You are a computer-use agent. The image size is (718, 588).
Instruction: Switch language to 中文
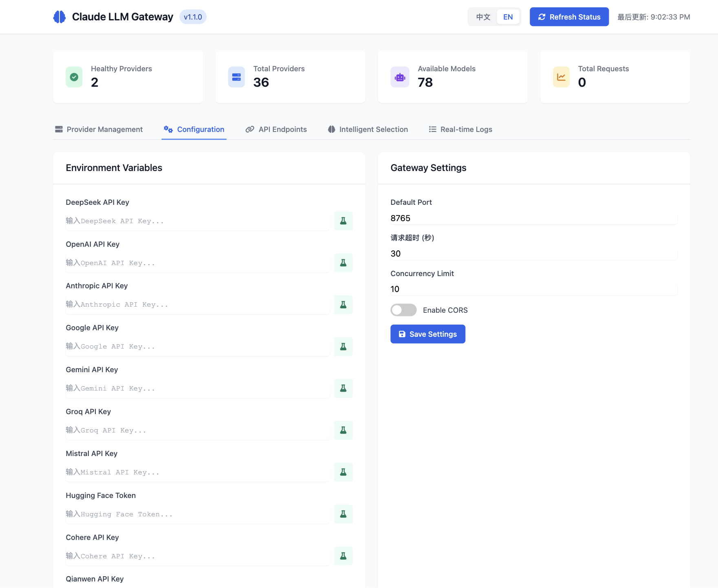point(483,17)
